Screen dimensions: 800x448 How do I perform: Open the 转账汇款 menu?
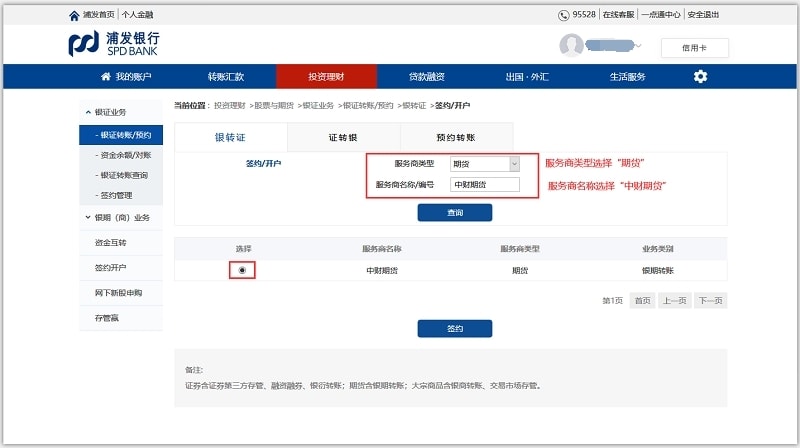click(225, 77)
